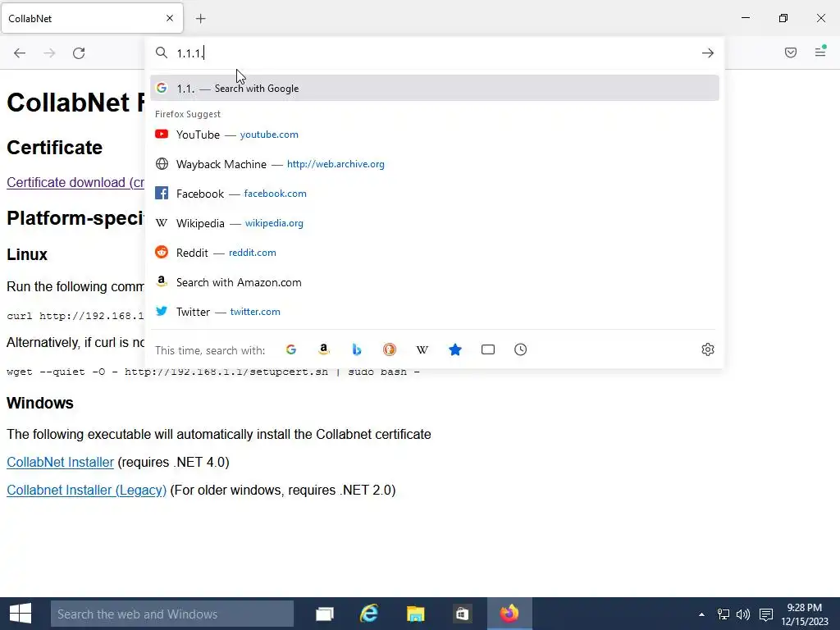The image size is (840, 630).
Task: Search this time with Wikipedia icon
Action: (422, 349)
